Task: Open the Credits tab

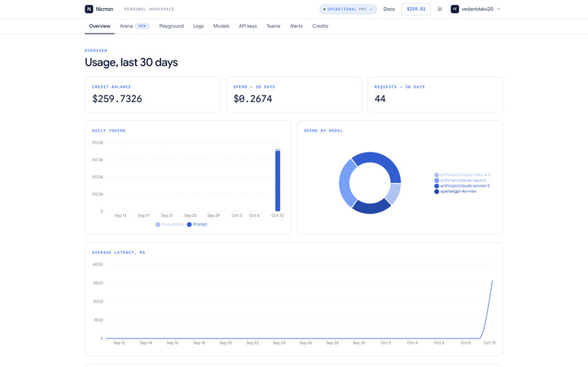Action: click(320, 26)
